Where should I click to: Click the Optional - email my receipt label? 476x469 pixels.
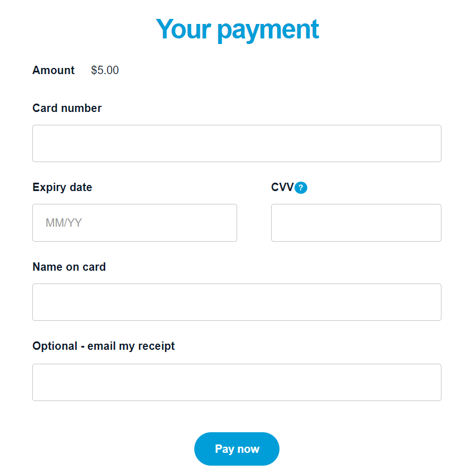click(104, 346)
